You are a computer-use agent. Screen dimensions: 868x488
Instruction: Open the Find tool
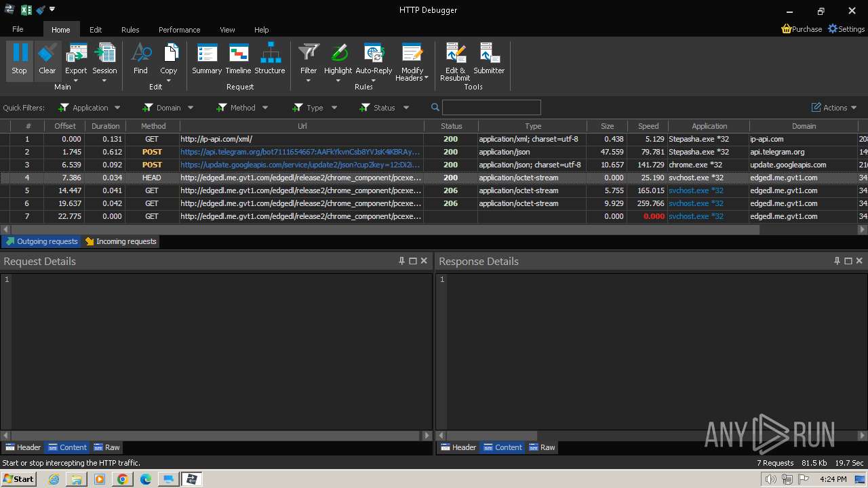(x=140, y=60)
